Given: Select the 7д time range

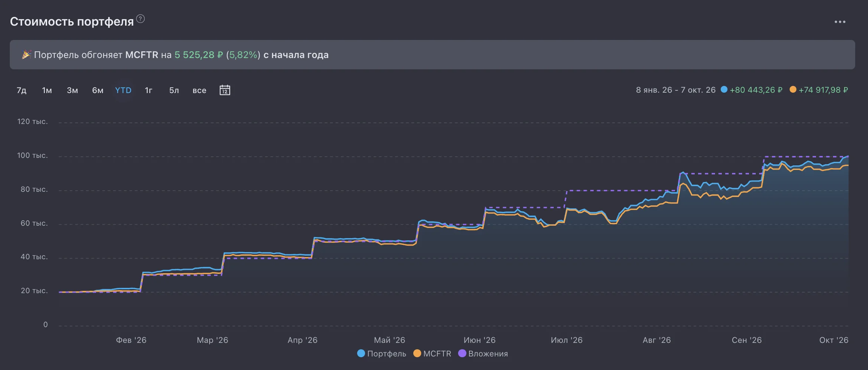Looking at the screenshot, I should point(21,90).
